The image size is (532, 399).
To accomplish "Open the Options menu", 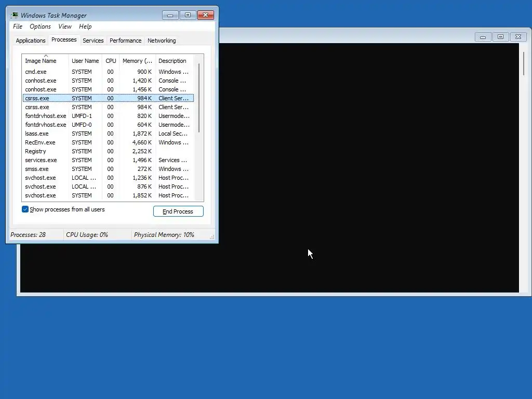I will click(x=40, y=26).
